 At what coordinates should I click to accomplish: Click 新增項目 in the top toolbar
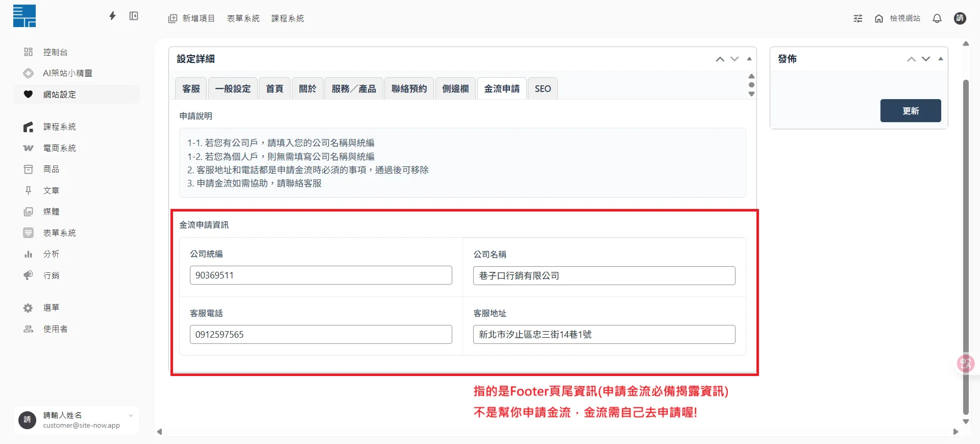point(192,18)
